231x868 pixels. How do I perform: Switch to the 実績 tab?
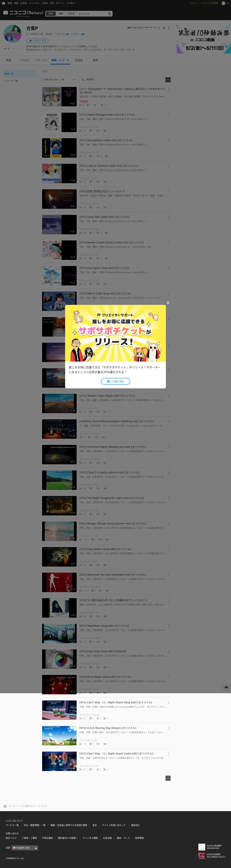[x=95, y=60]
